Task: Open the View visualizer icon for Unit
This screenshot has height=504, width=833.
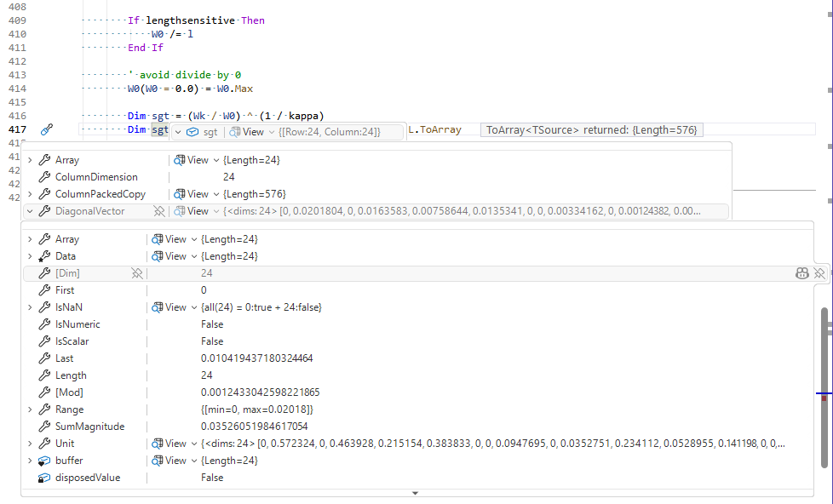Action: [157, 444]
